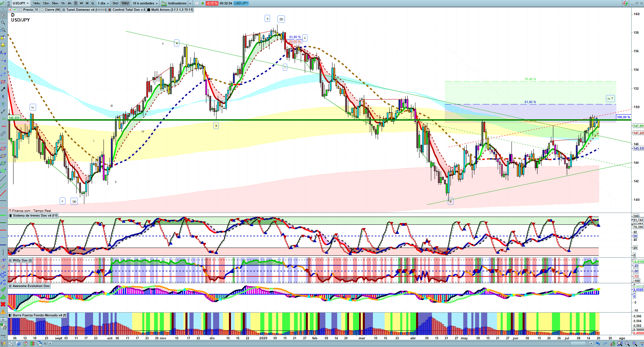
Task: Collapse the indicator bar with up chevron
Action: (x=3, y=10)
